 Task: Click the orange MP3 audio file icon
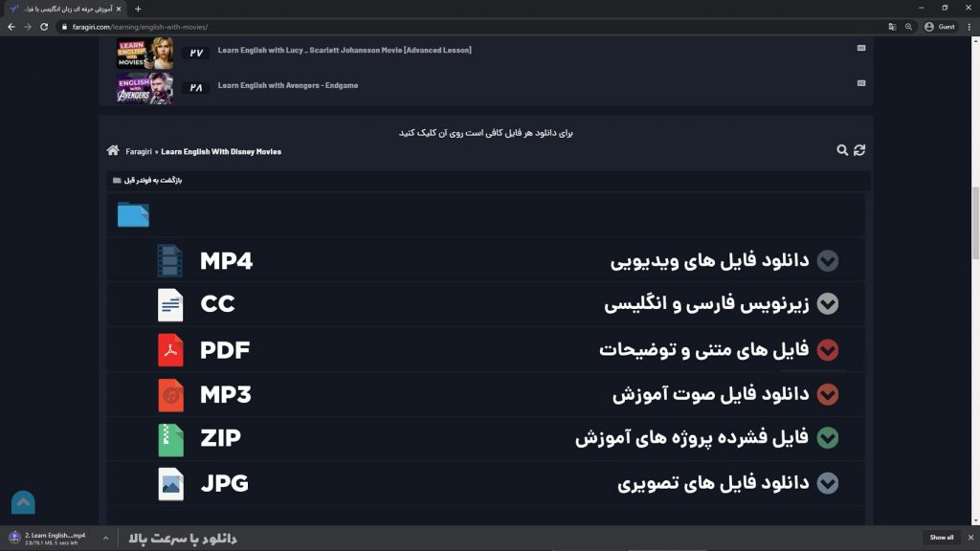tap(170, 395)
